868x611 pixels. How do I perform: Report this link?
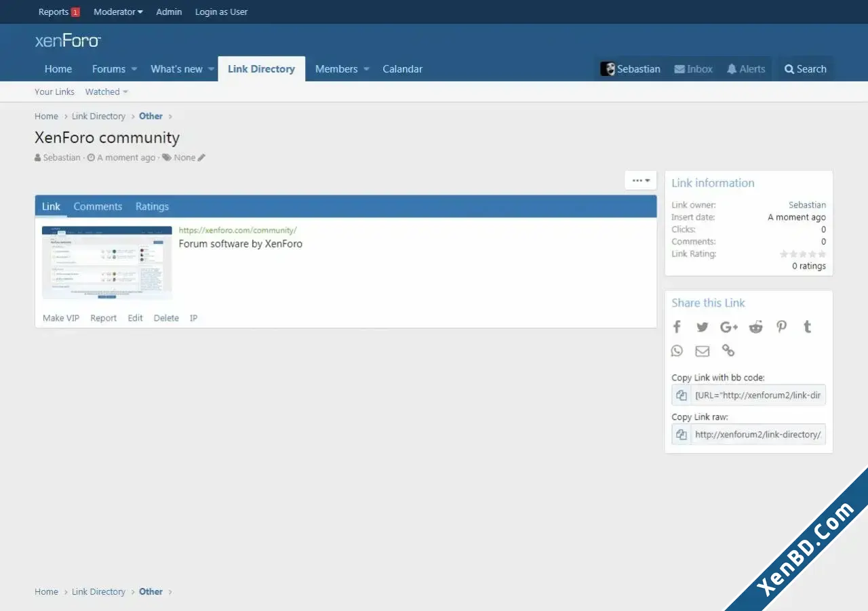[104, 318]
